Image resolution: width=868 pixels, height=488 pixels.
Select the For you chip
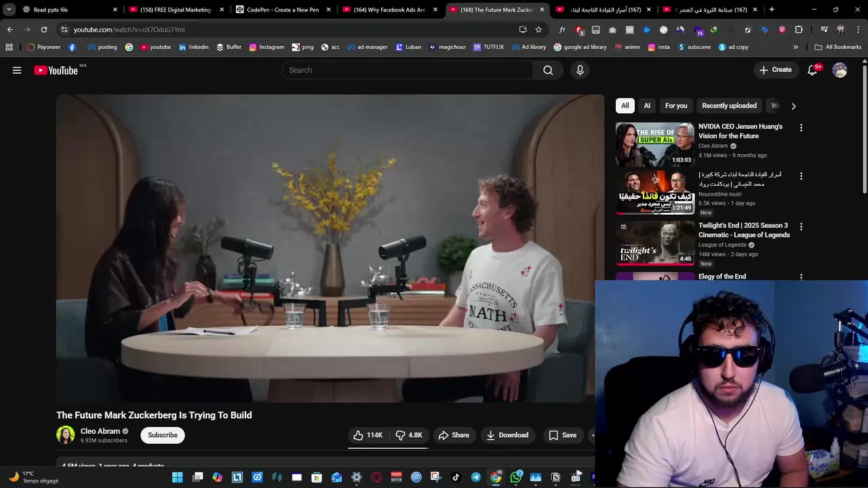point(676,106)
